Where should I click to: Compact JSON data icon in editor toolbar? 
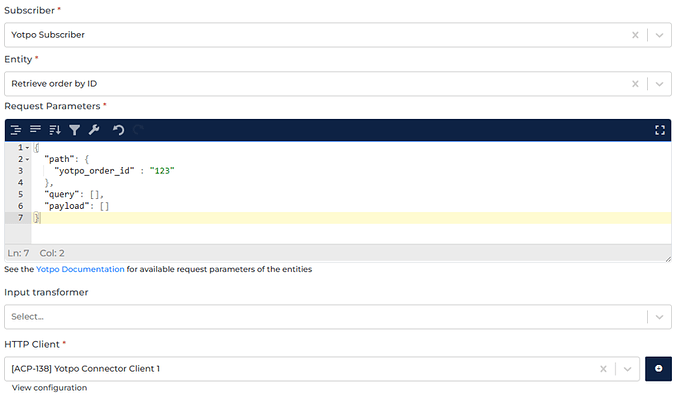35,129
